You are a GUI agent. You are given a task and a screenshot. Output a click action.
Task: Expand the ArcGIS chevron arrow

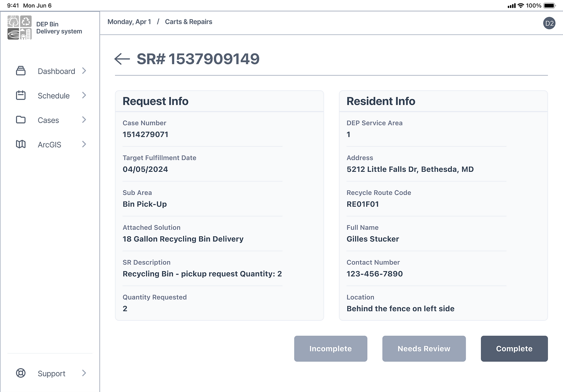[x=84, y=144]
